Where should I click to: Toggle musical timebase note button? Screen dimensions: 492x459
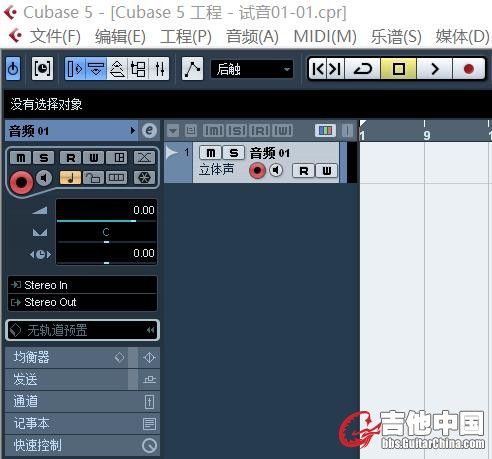tap(70, 178)
